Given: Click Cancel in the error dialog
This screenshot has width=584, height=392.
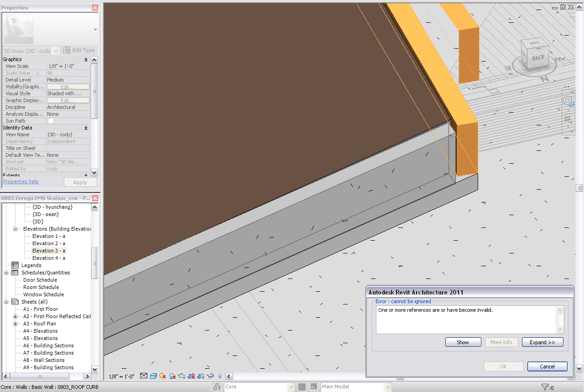Looking at the screenshot, I should click(x=547, y=366).
